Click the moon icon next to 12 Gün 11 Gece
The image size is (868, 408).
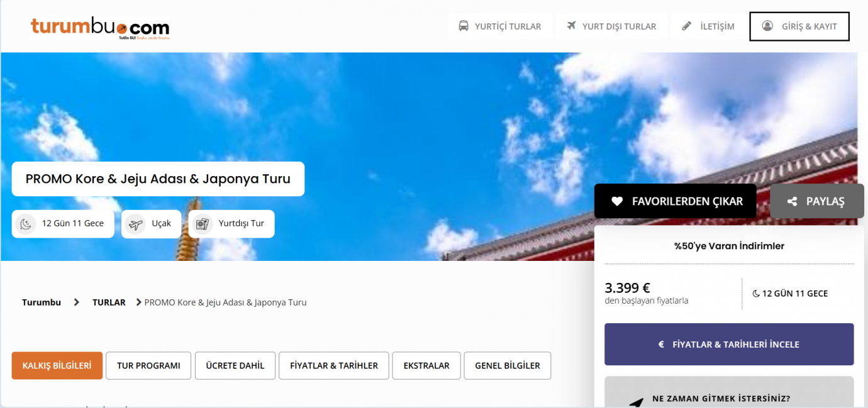(x=26, y=224)
